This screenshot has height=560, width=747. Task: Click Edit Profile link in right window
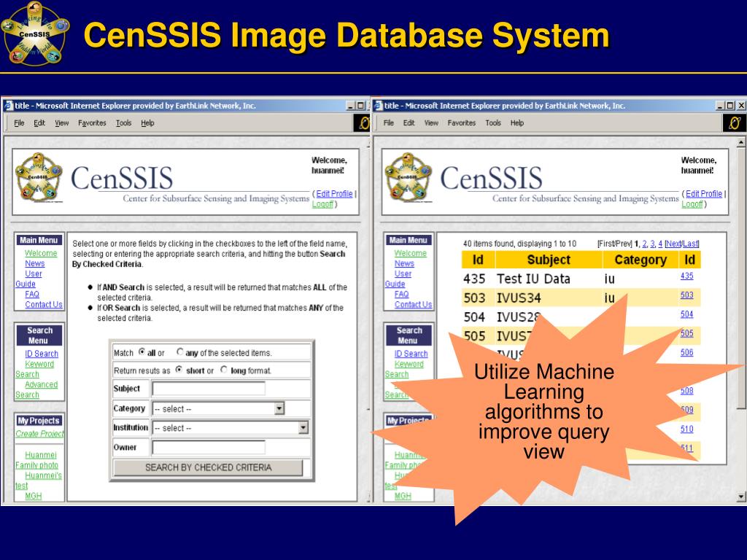click(704, 194)
